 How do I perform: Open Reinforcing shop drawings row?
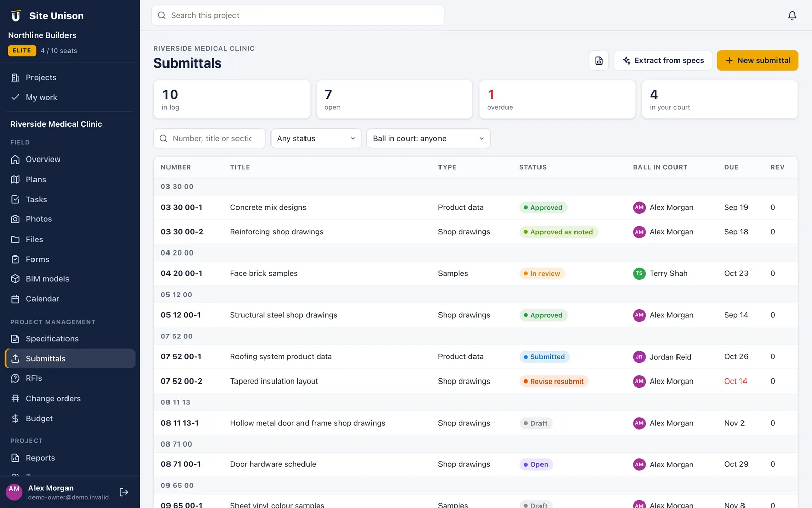pos(476,232)
